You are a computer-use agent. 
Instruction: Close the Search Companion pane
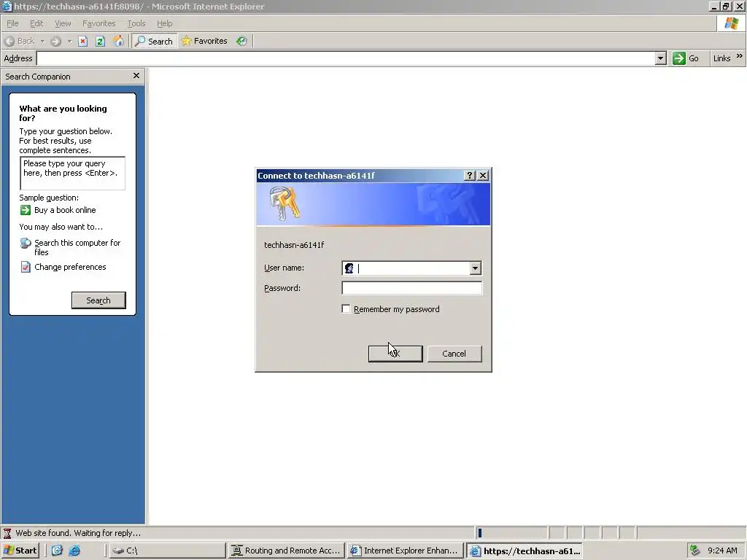tap(136, 76)
